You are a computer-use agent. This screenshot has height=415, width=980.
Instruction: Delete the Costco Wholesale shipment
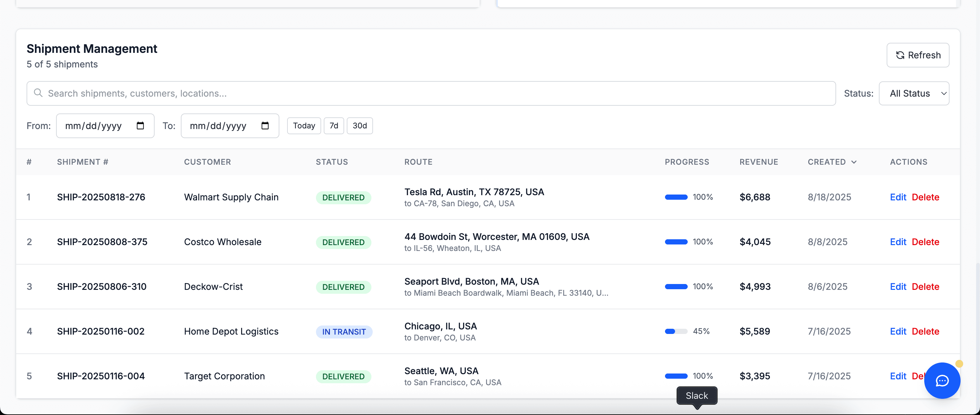click(x=926, y=242)
